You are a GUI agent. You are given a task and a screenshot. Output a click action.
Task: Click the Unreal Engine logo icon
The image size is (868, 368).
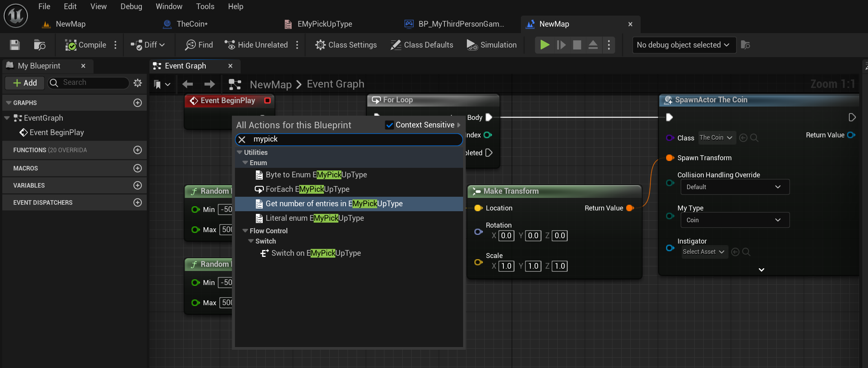pyautogui.click(x=16, y=16)
